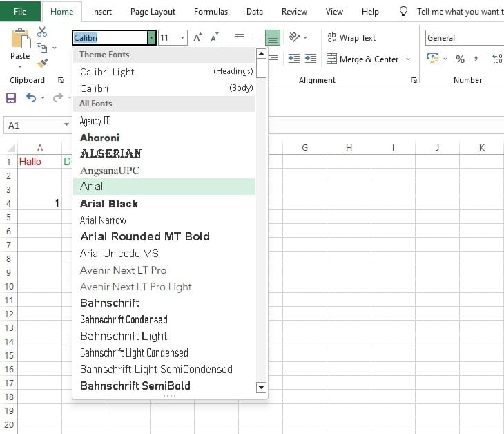The height and width of the screenshot is (434, 504).
Task: Toggle Wrap Text
Action: [x=351, y=37]
